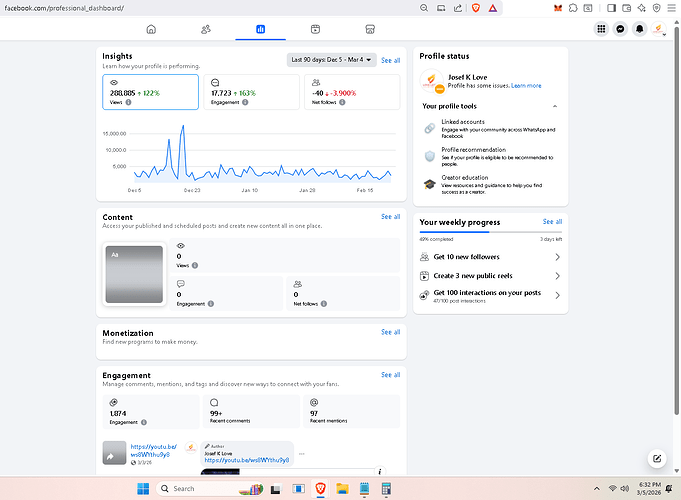Click the Brave Shields lion icon
Viewport: 681px width, 500px height.
click(x=473, y=8)
